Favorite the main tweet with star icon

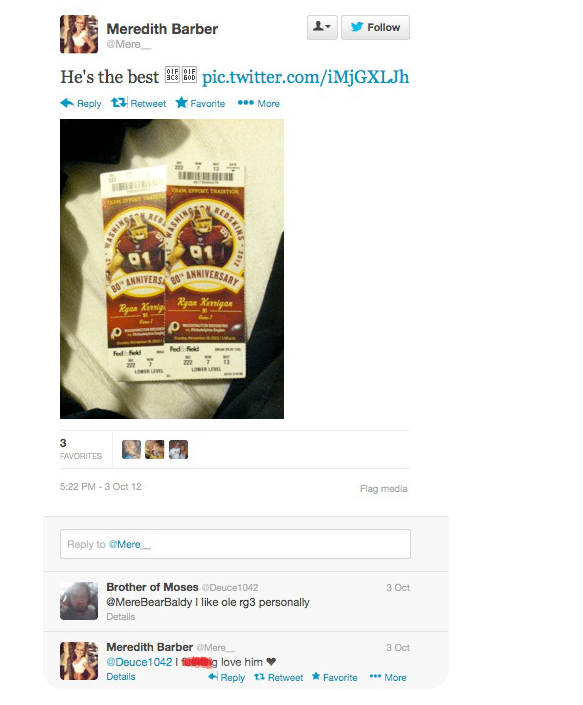pyautogui.click(x=200, y=103)
